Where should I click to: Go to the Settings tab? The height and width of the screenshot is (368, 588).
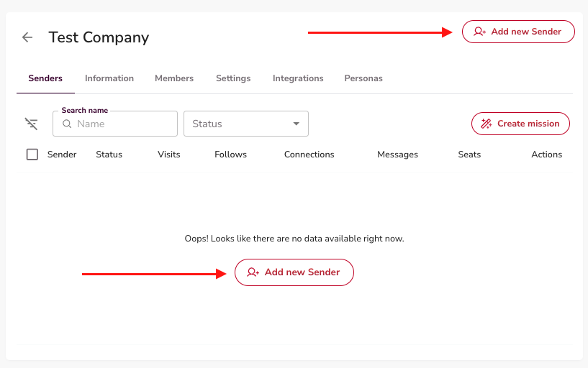click(x=233, y=78)
